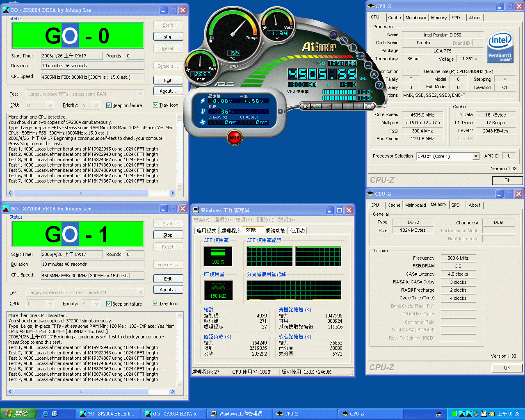525x420 pixels.
Task: Click About... in the GO - 0 window
Action: tap(168, 91)
